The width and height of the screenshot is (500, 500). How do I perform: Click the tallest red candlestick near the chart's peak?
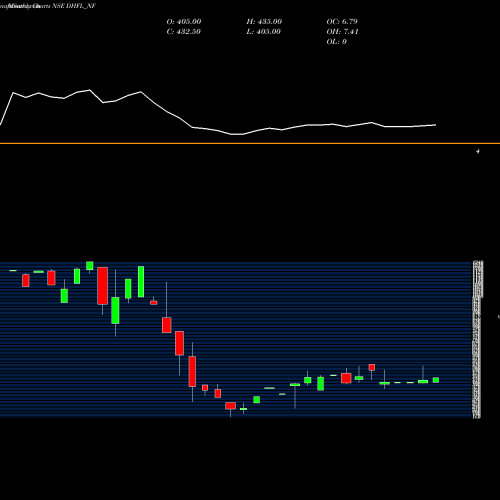coord(102,286)
